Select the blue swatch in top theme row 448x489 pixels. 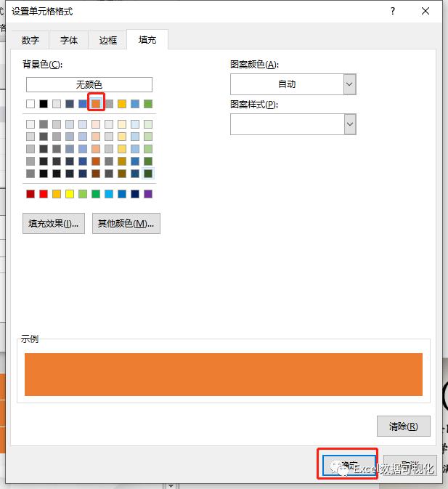click(x=83, y=104)
